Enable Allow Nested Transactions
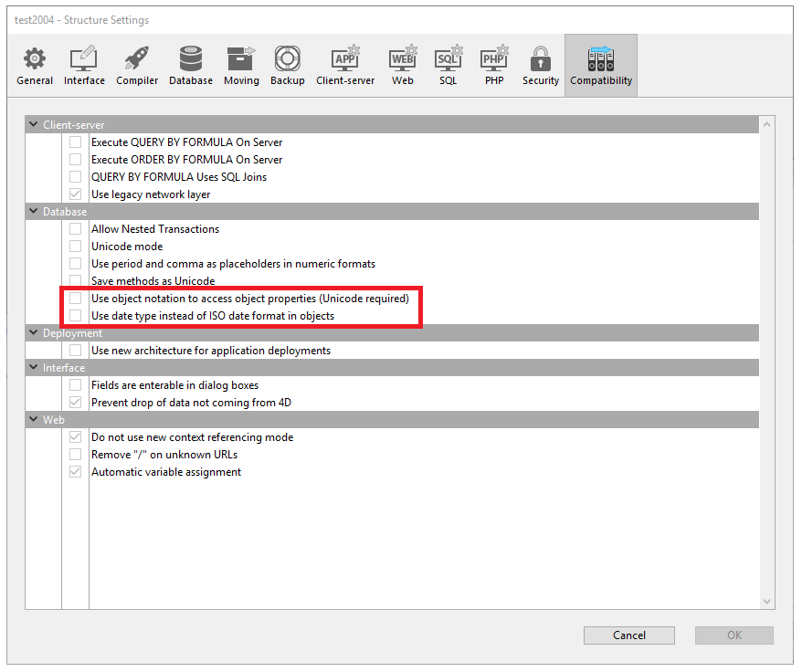Image resolution: width=802 pixels, height=672 pixels. pos(75,229)
